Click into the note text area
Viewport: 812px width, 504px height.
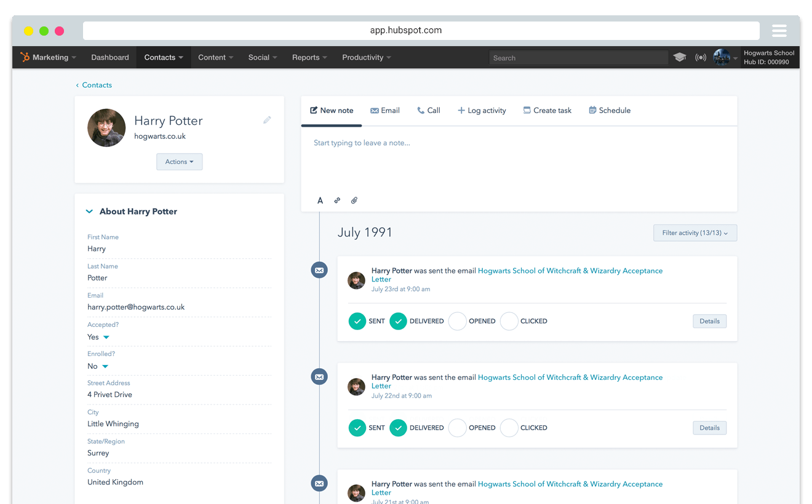click(519, 160)
